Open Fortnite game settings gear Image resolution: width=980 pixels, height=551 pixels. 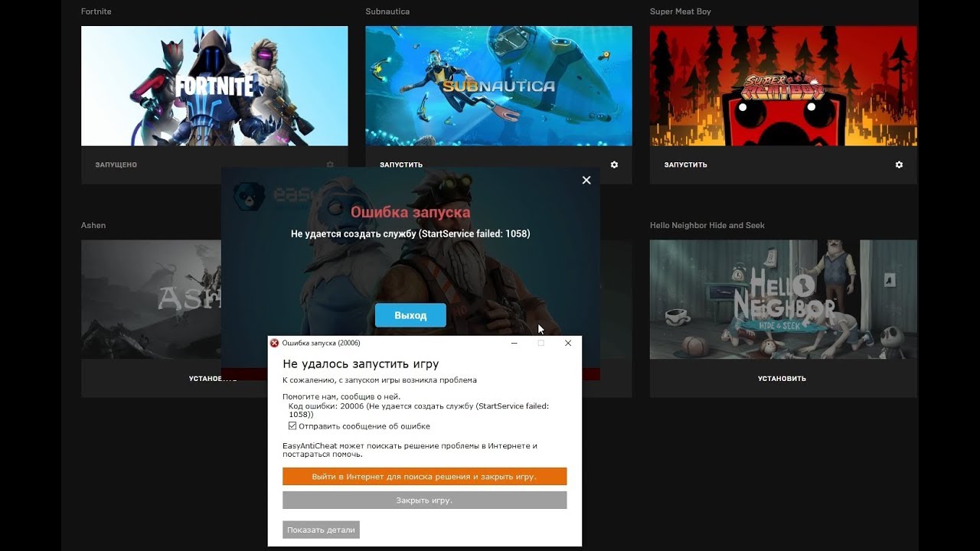tap(330, 165)
